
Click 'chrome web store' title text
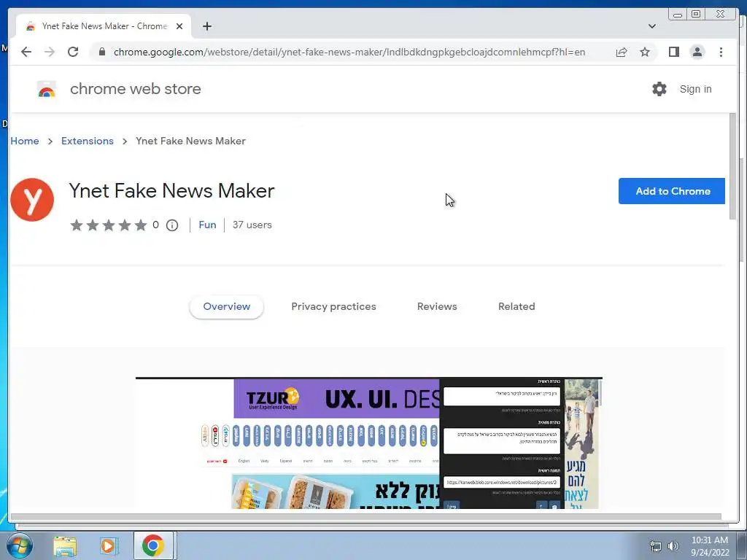coord(135,89)
